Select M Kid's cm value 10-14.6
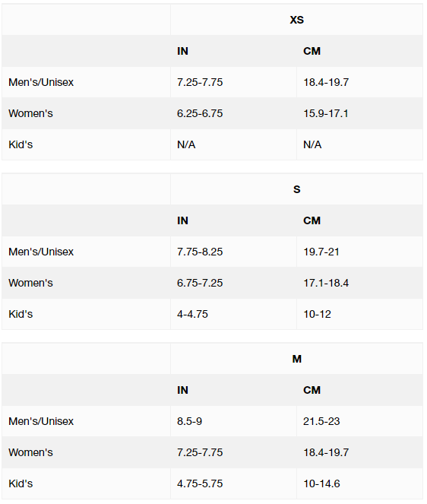 [x=321, y=483]
